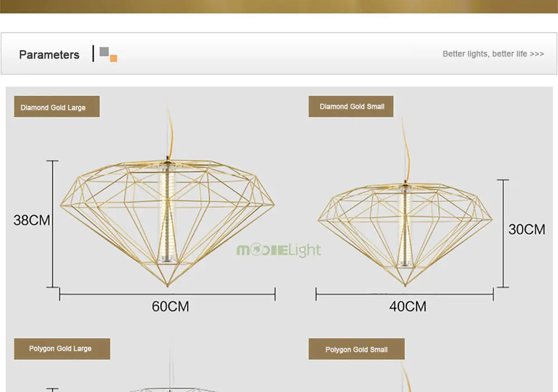The image size is (558, 392).
Task: Click the large diamond gold lamp image
Action: point(167,222)
